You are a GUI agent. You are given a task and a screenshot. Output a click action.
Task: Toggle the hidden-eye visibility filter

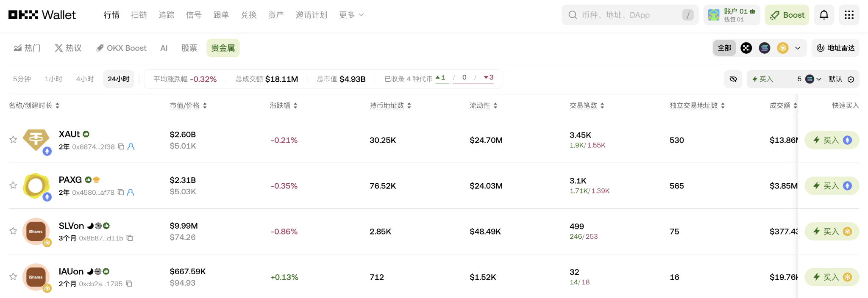(733, 79)
